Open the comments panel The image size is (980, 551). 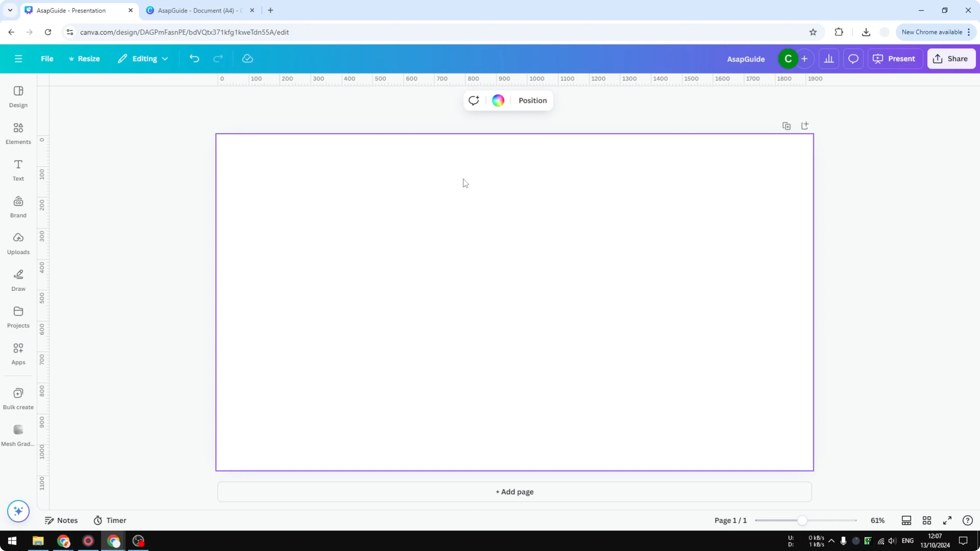[853, 58]
